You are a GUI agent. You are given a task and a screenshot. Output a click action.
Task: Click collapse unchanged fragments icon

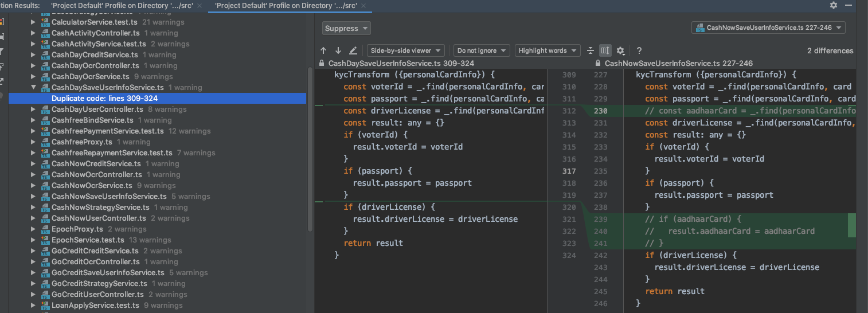[591, 50]
